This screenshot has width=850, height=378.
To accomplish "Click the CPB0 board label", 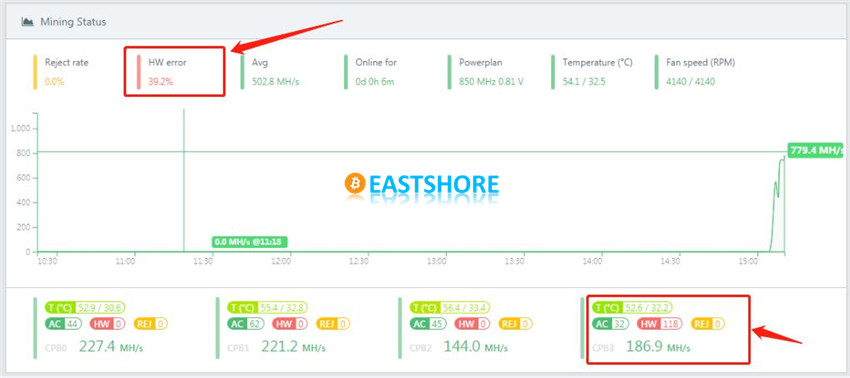I will coord(55,348).
